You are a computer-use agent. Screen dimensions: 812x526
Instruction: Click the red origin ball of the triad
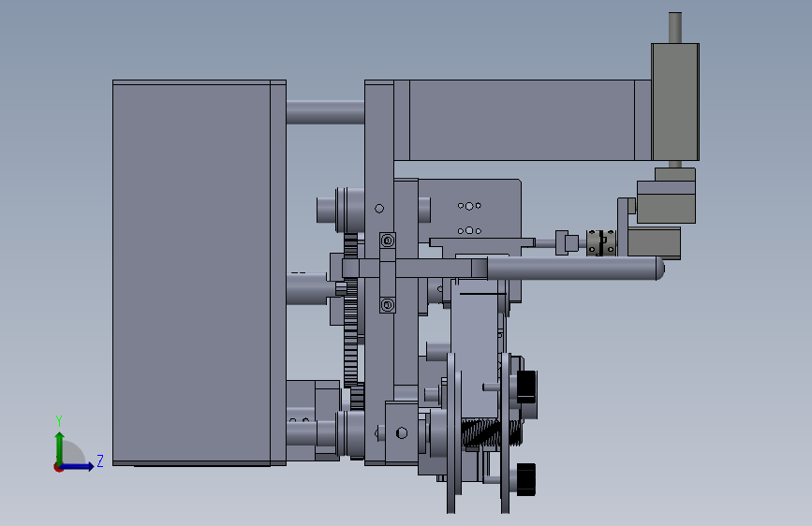[x=58, y=467]
